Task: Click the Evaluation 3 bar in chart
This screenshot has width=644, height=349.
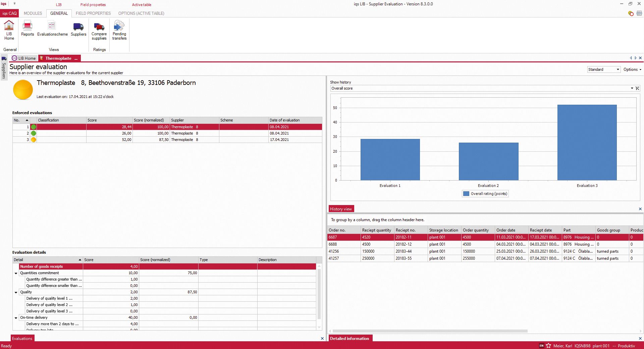Action: point(587,143)
